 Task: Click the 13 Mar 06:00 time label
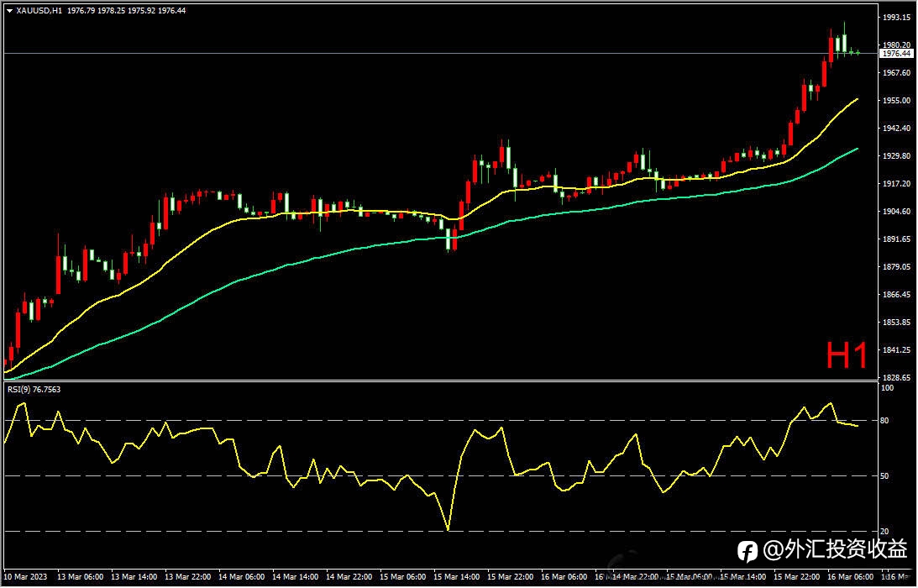pyautogui.click(x=80, y=577)
